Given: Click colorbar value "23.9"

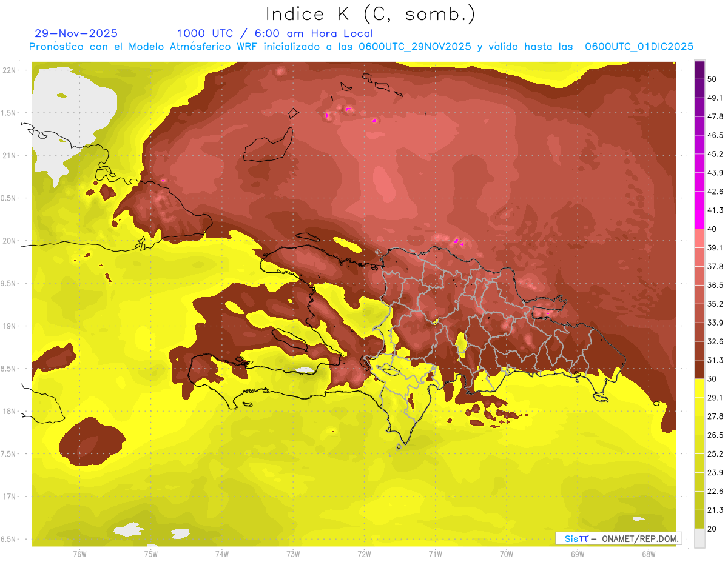Looking at the screenshot, I should tap(715, 473).
